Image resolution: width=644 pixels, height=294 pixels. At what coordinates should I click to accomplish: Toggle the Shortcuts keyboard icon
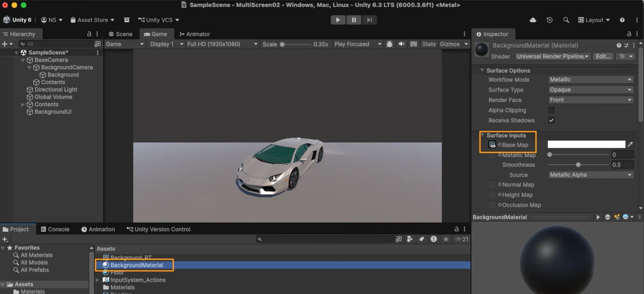click(x=413, y=44)
